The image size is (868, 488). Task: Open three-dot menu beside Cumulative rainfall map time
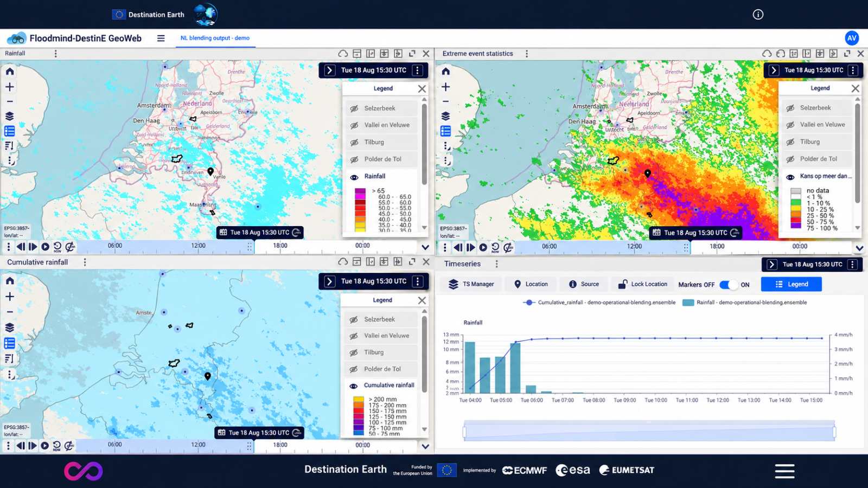417,281
